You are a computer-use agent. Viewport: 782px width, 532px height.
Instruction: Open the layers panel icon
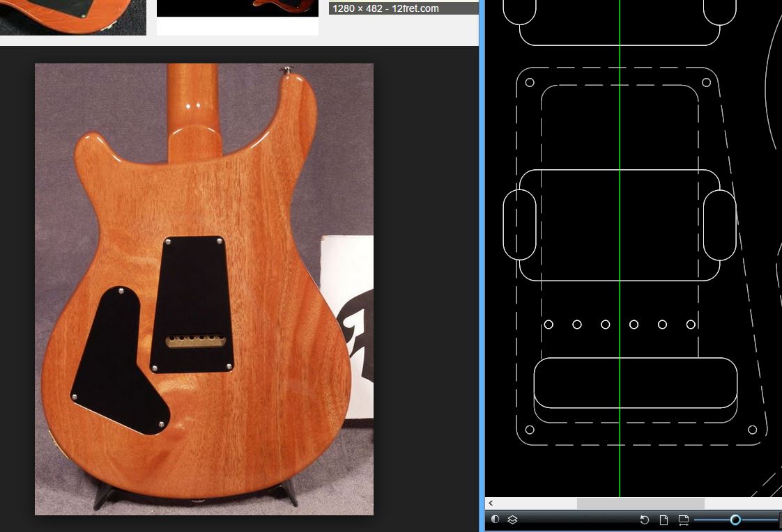pyautogui.click(x=512, y=519)
